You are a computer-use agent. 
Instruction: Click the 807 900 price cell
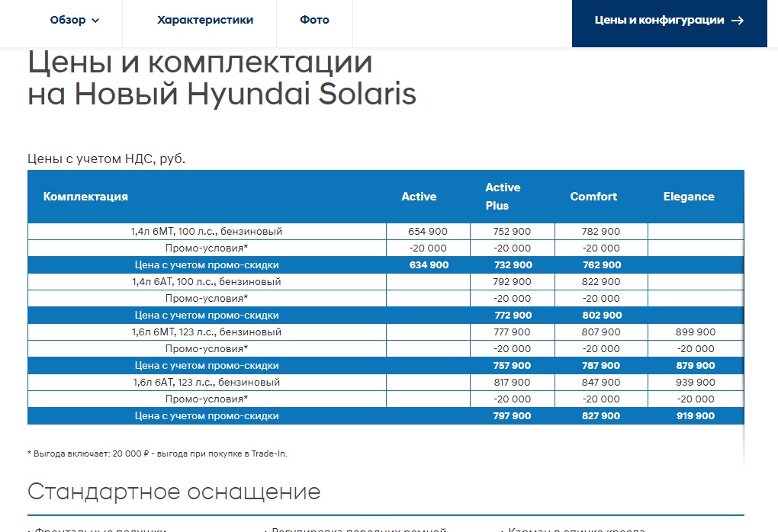601,332
